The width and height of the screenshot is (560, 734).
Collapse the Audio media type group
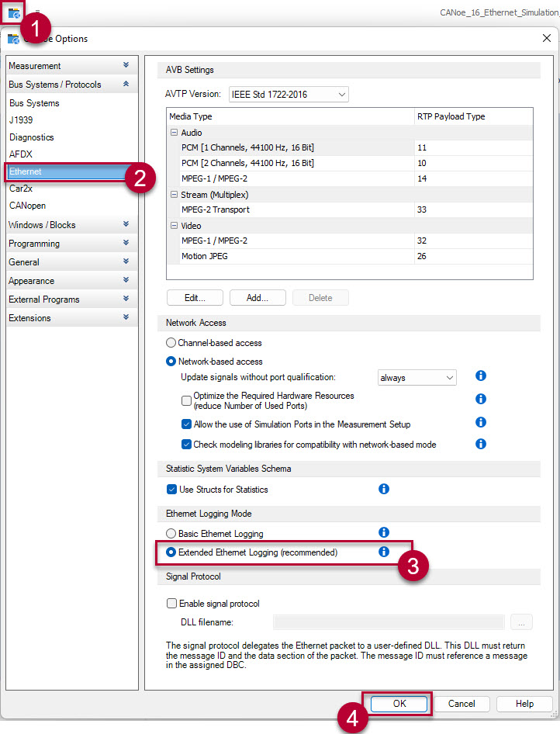[x=174, y=133]
